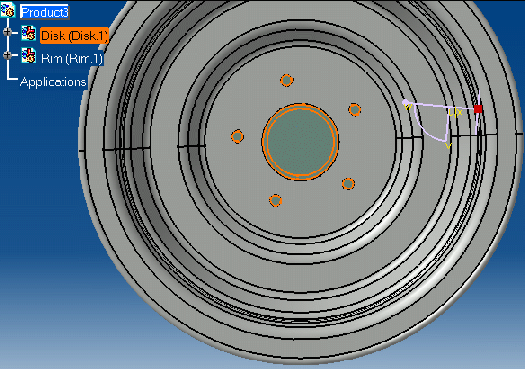
Task: Pick the left bolt hole on disk
Action: (x=237, y=137)
